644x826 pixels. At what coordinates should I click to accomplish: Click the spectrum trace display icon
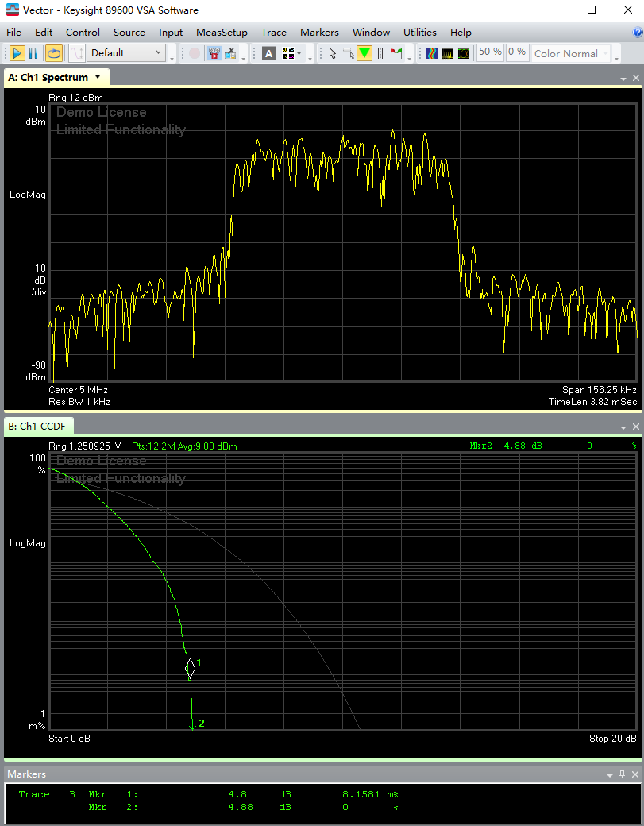tap(448, 53)
